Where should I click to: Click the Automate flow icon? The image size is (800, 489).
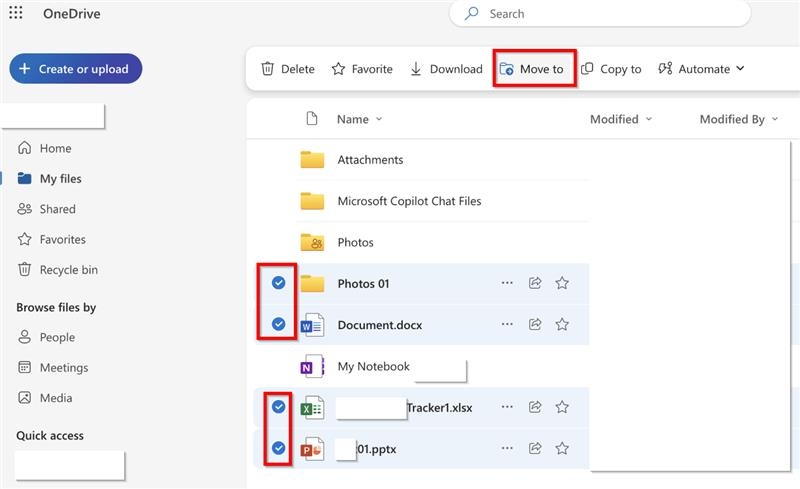[x=665, y=68]
